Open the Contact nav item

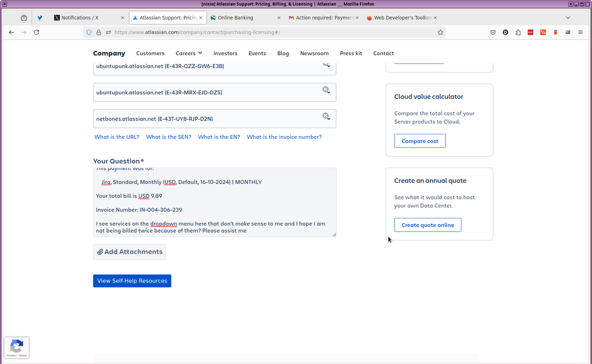click(x=383, y=53)
